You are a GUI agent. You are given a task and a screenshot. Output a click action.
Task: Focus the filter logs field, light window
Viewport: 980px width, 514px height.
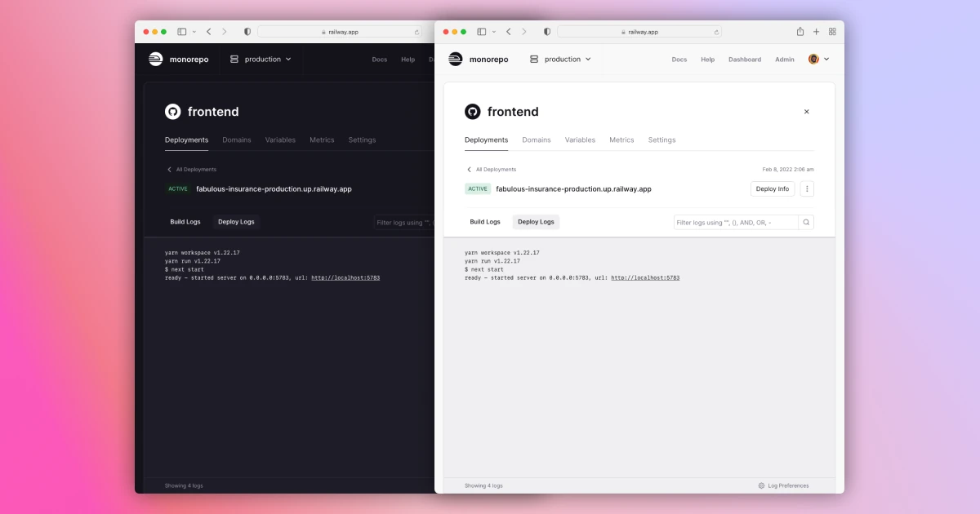tap(736, 222)
